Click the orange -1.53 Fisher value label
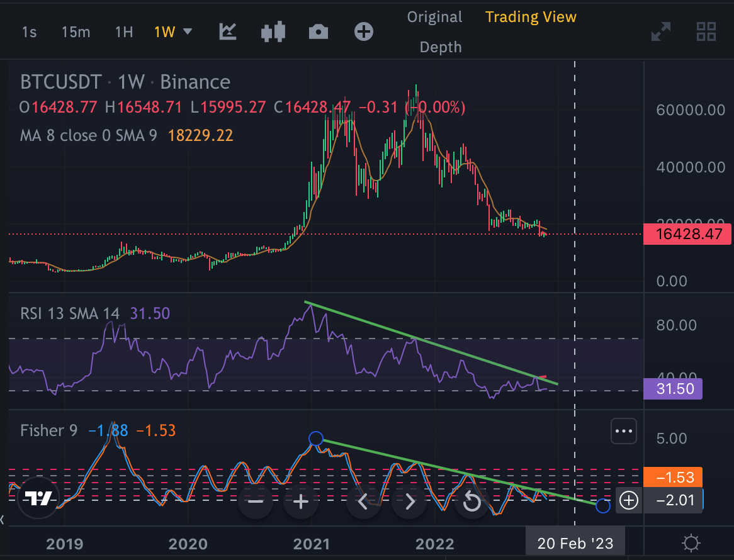This screenshot has width=734, height=560. coord(673,477)
